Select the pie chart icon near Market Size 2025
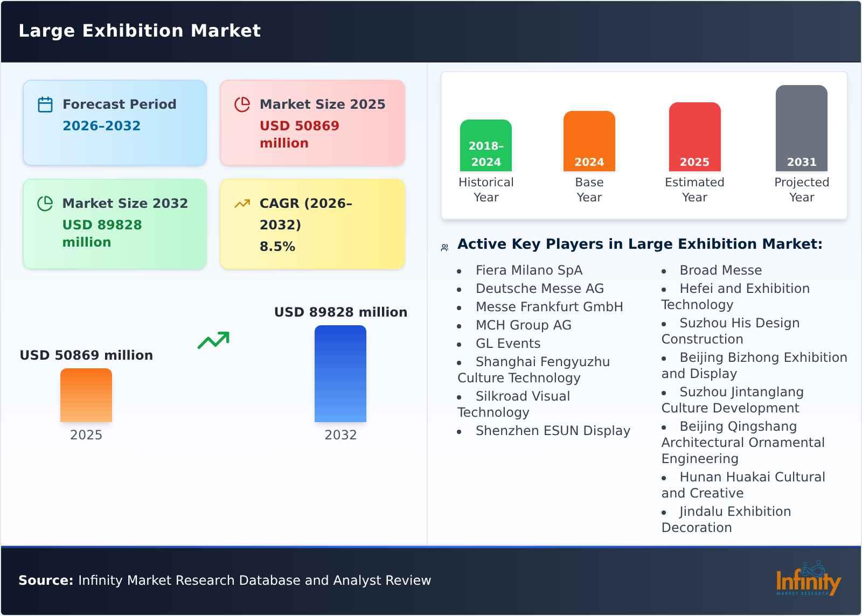The width and height of the screenshot is (862, 616). click(242, 104)
